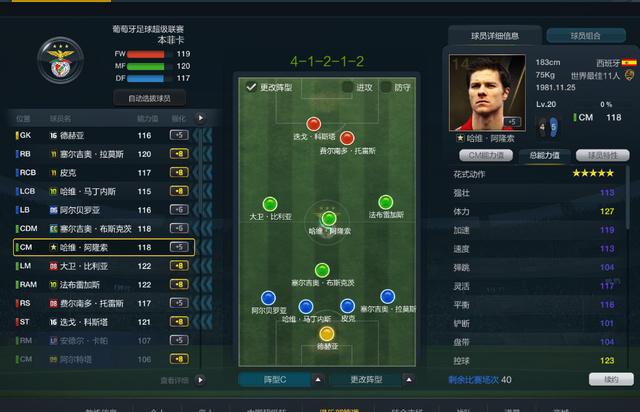Viewport: 640px width, 412px height.
Task: Click the +8 upgrade badge for 皮克
Action: (179, 172)
